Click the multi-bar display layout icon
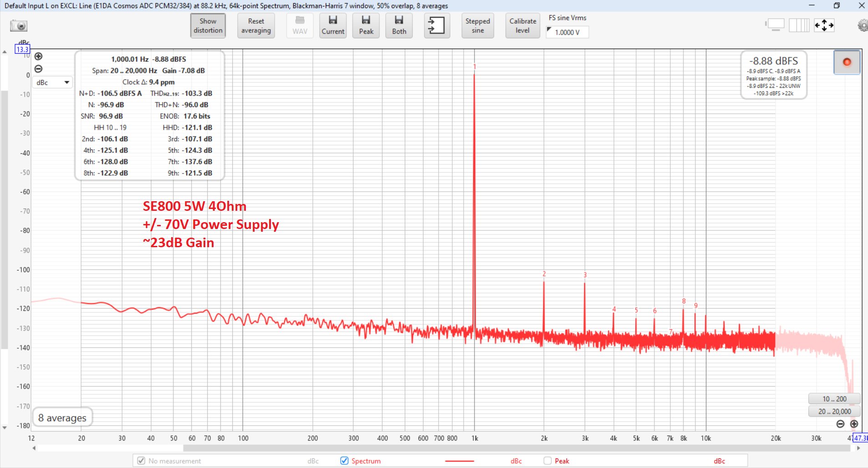Screen dimensions: 868x468 [799, 25]
